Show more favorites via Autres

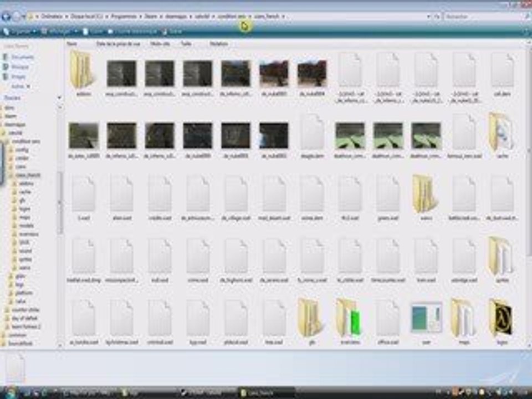tap(20, 86)
